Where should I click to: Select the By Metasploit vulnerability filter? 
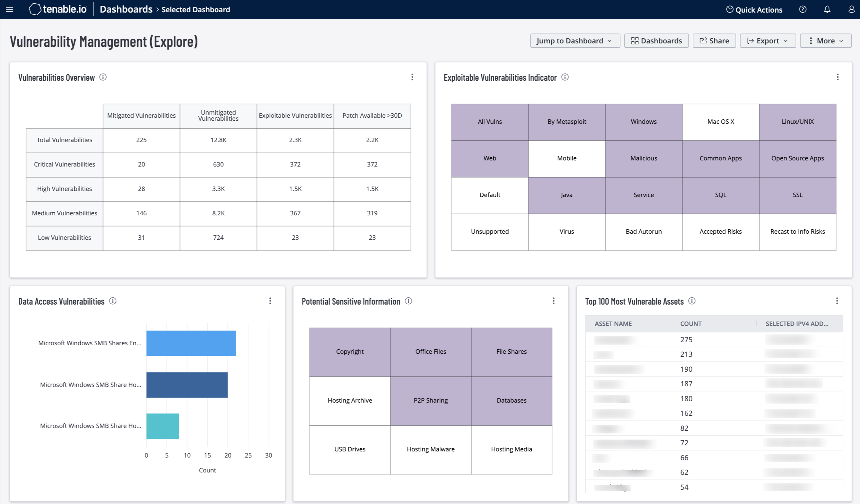(566, 121)
